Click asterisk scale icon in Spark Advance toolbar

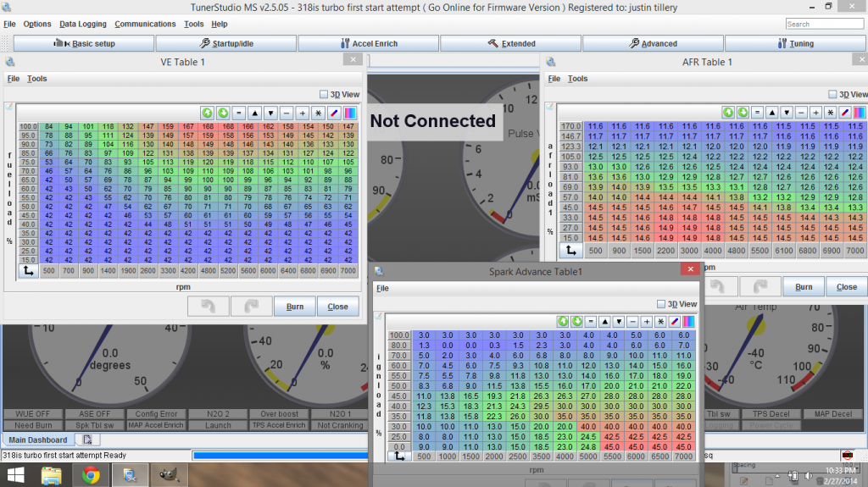[660, 322]
